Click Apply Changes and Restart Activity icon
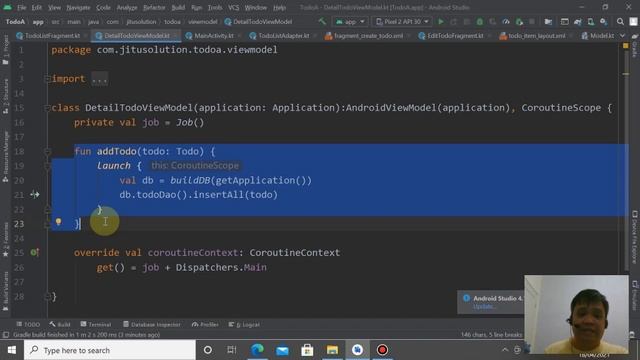The height and width of the screenshot is (360, 640). click(454, 21)
